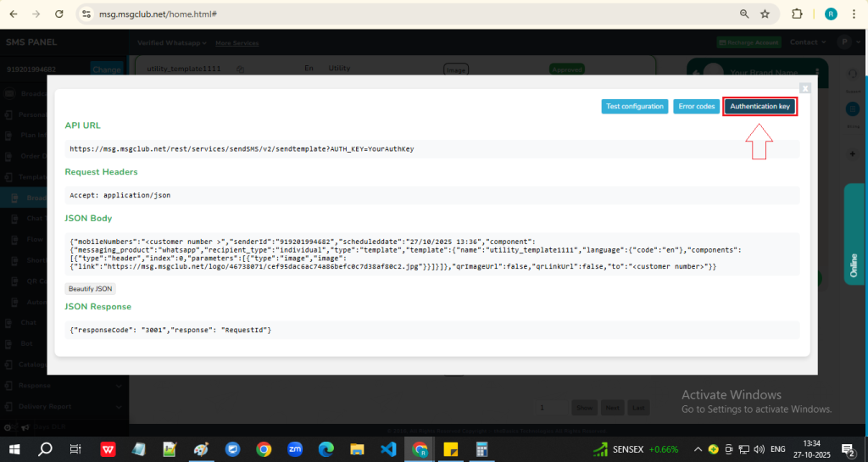
Task: Click the site information icon in address bar
Action: (86, 14)
